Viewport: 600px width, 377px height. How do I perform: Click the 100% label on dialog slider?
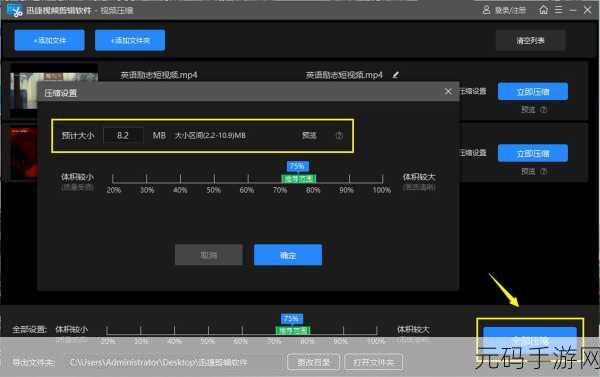tap(382, 190)
